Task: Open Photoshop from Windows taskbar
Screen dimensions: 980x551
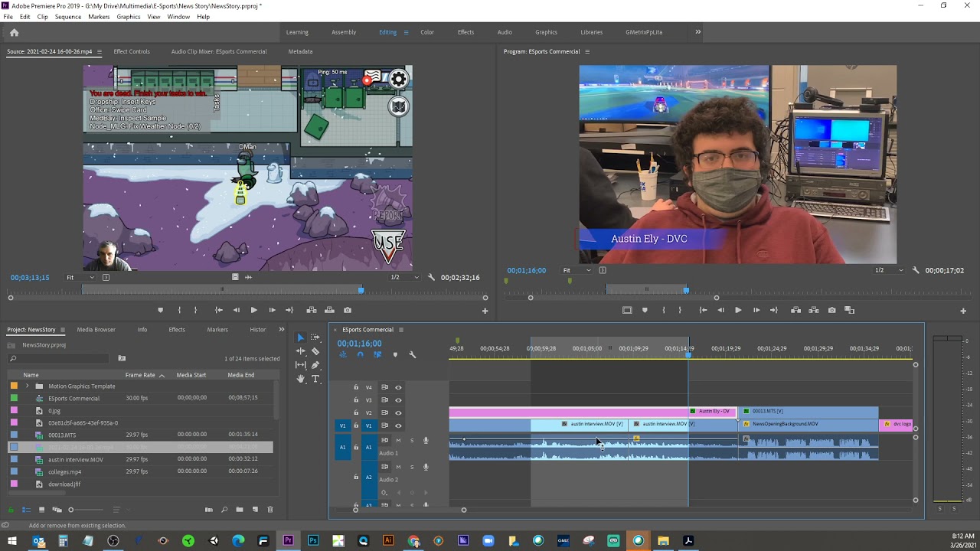Action: tap(313, 541)
